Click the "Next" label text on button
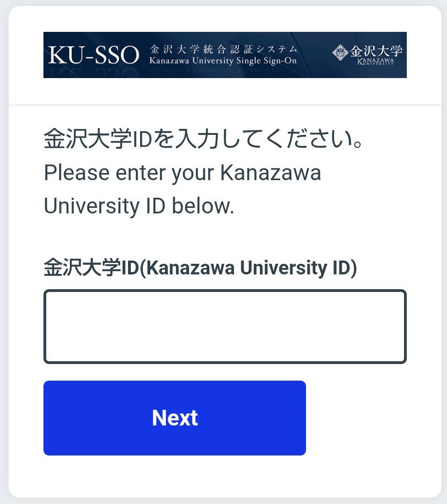Screen dimensions: 447x504 pos(175,418)
